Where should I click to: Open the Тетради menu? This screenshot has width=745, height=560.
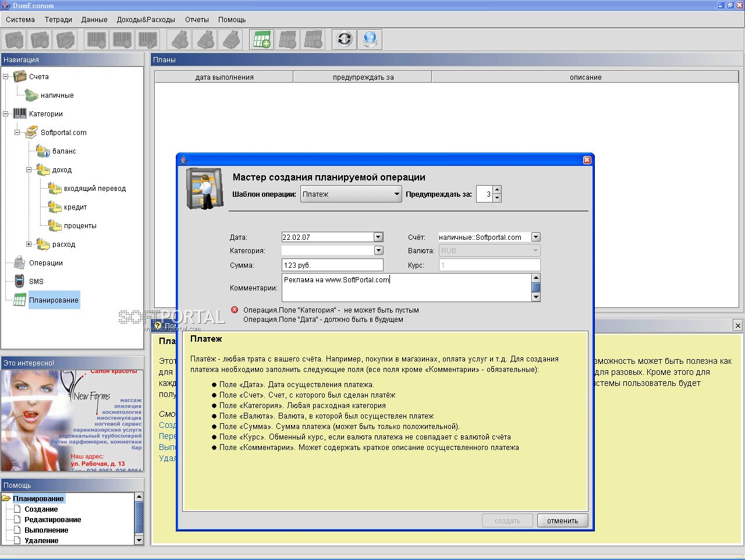click(59, 19)
